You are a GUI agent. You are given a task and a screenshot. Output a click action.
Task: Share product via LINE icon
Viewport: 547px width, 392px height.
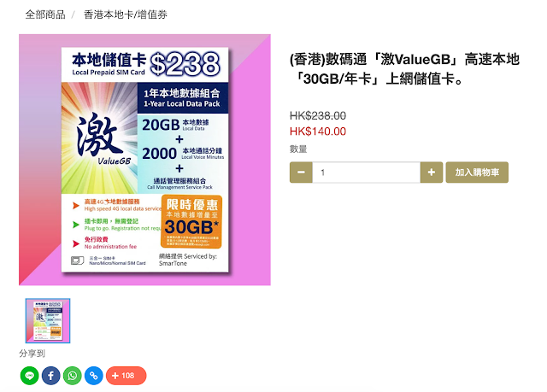click(30, 376)
